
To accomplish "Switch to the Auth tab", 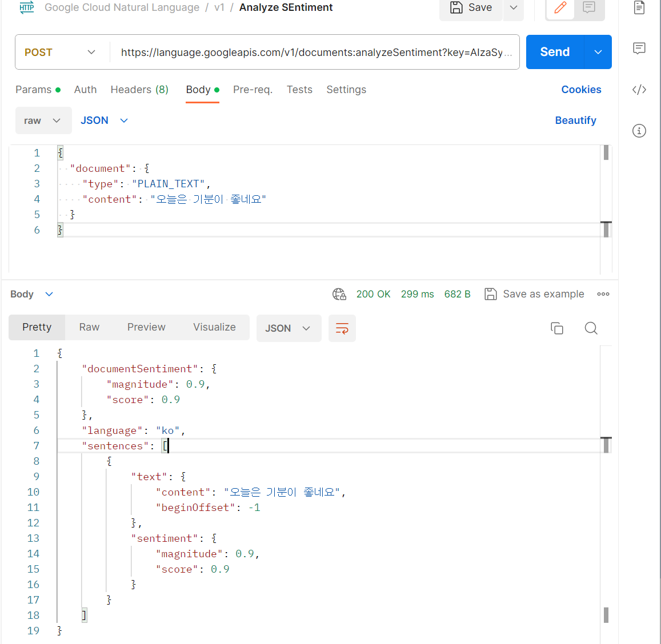I will pyautogui.click(x=85, y=90).
